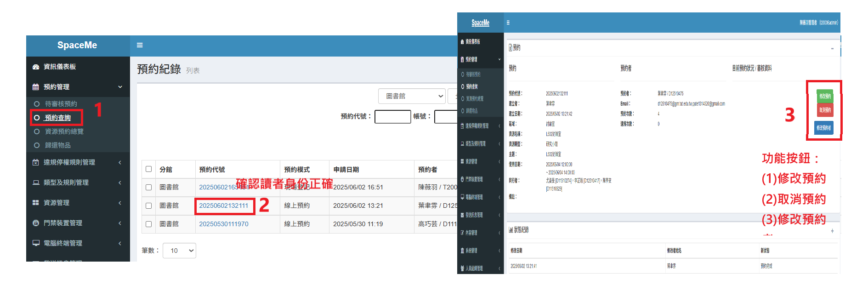The height and width of the screenshot is (297, 868).
Task: Click the dashboard icon for 資訊儀表板
Action: 36,67
